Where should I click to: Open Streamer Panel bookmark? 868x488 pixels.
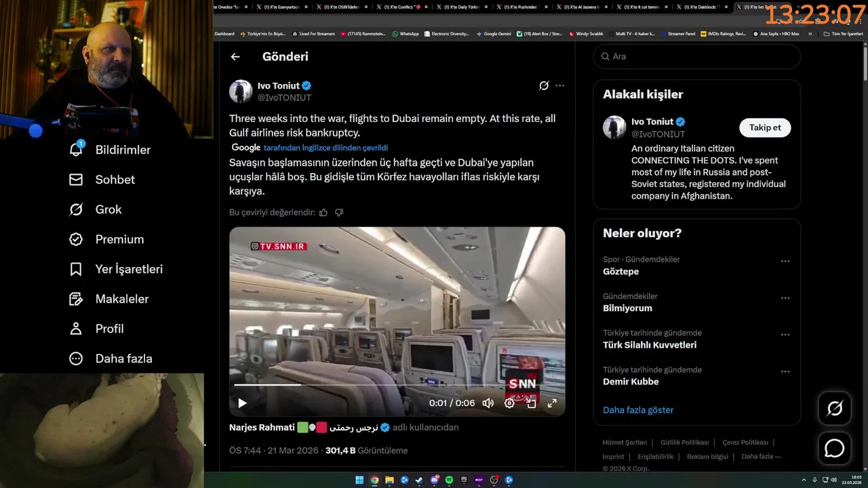pos(677,33)
